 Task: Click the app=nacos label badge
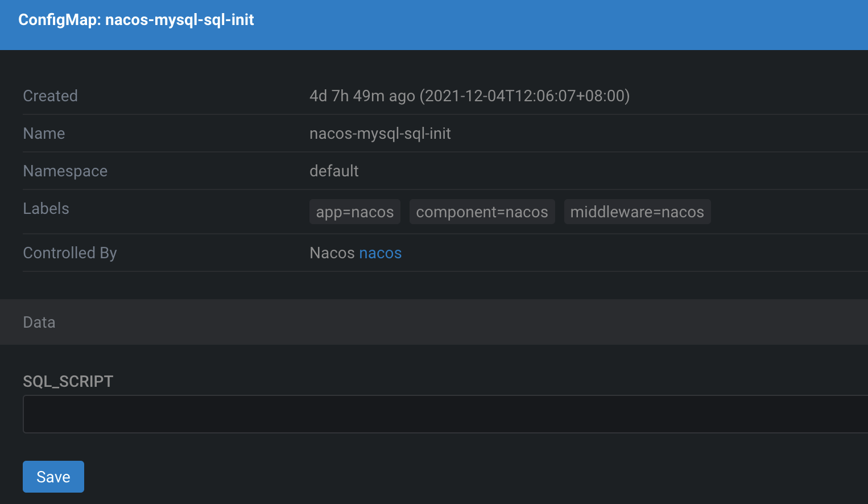(354, 212)
